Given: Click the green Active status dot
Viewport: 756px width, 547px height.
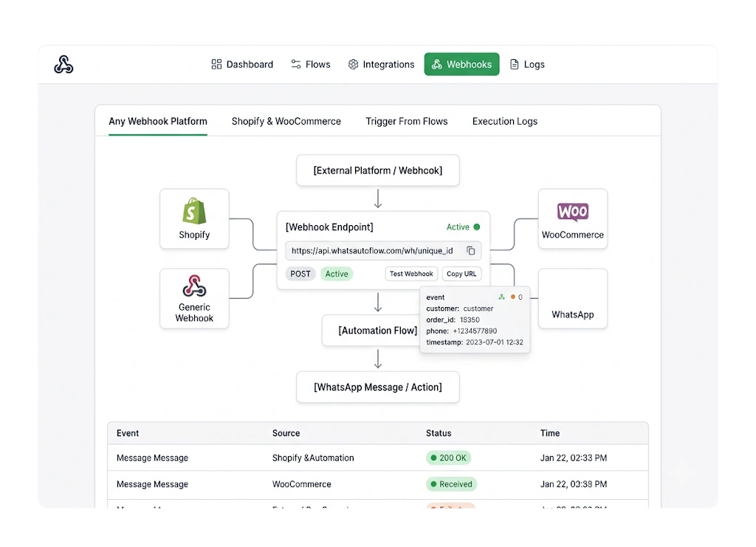Looking at the screenshot, I should (477, 227).
